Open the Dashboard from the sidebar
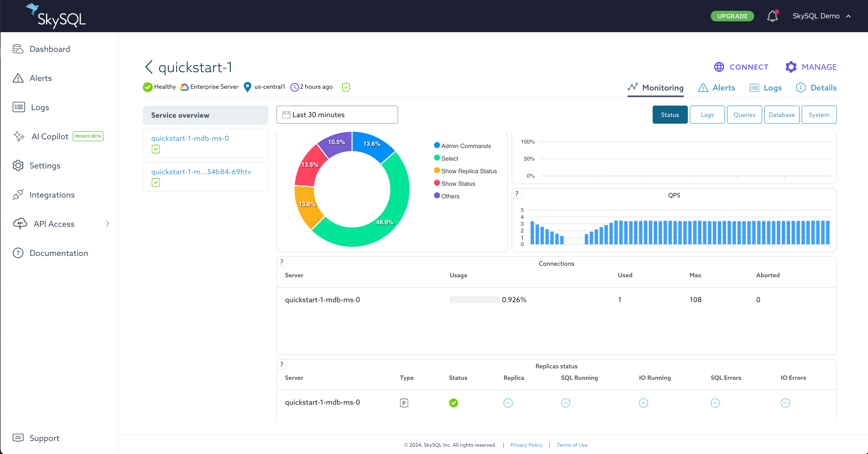 (50, 49)
